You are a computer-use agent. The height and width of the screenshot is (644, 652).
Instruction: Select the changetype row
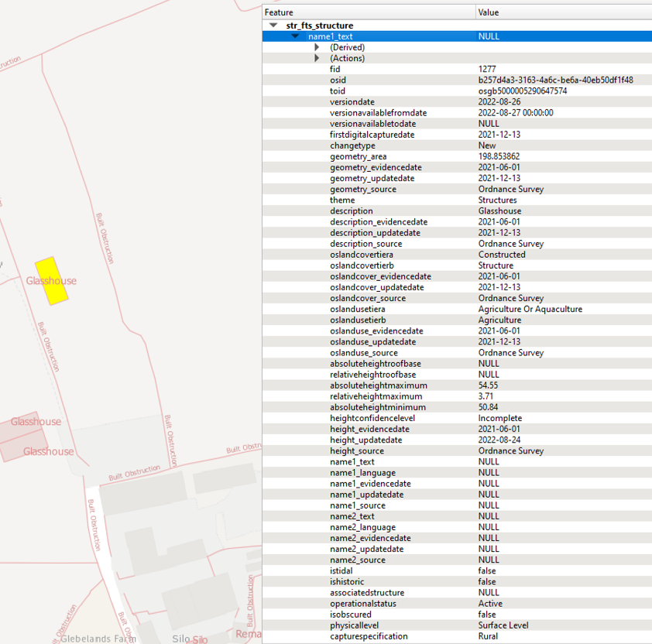(352, 146)
